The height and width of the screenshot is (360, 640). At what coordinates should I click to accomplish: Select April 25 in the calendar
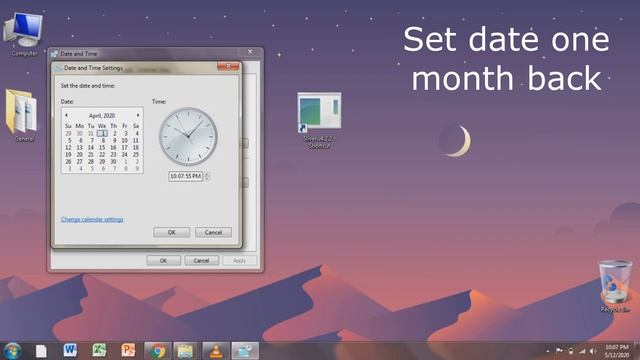pyautogui.click(x=136, y=155)
